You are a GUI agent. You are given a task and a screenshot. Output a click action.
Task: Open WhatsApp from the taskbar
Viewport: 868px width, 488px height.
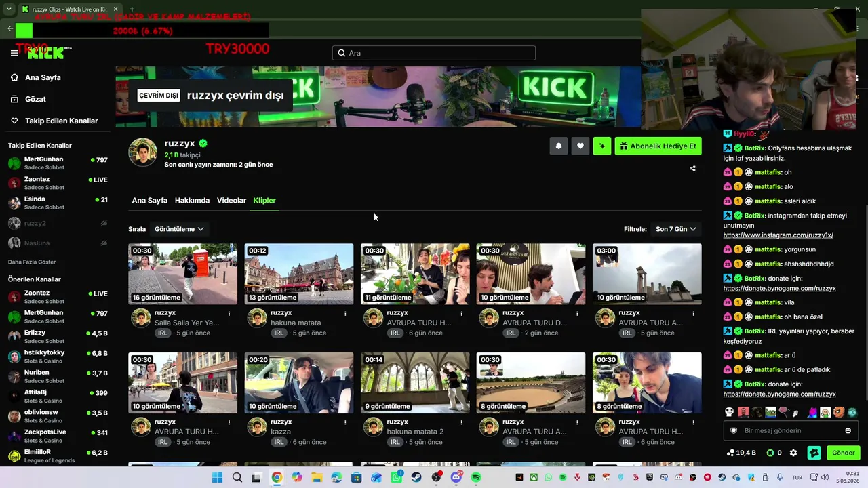[396, 478]
